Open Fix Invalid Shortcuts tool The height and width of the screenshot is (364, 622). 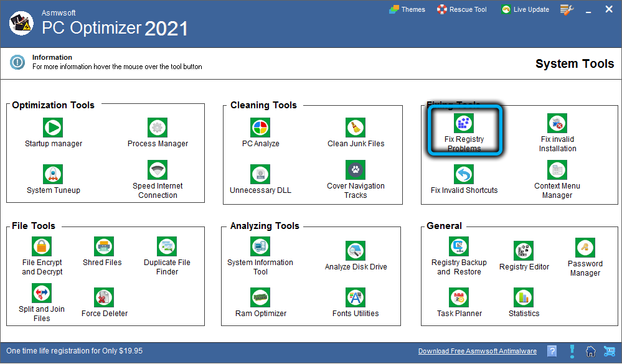464,174
